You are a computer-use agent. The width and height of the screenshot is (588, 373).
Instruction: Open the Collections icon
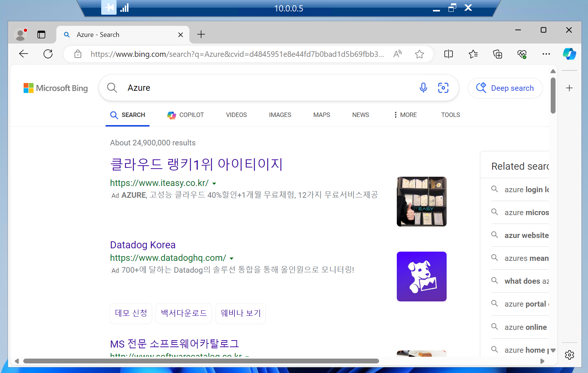498,54
